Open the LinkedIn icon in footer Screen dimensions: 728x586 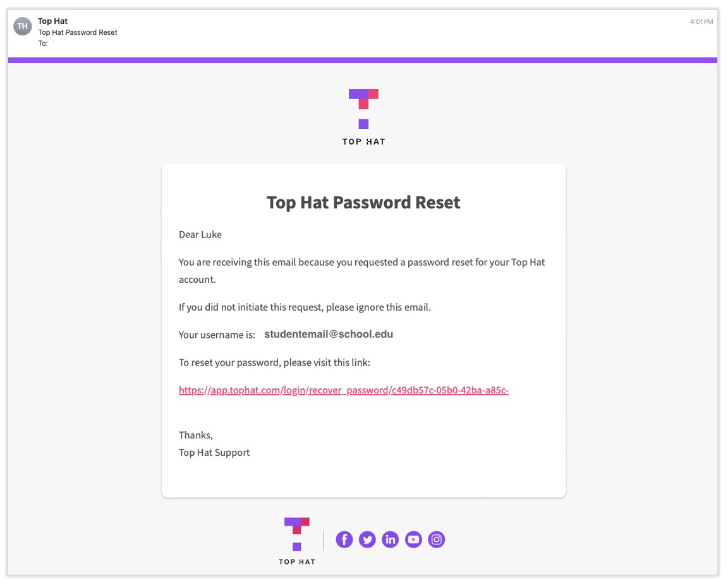click(x=391, y=540)
